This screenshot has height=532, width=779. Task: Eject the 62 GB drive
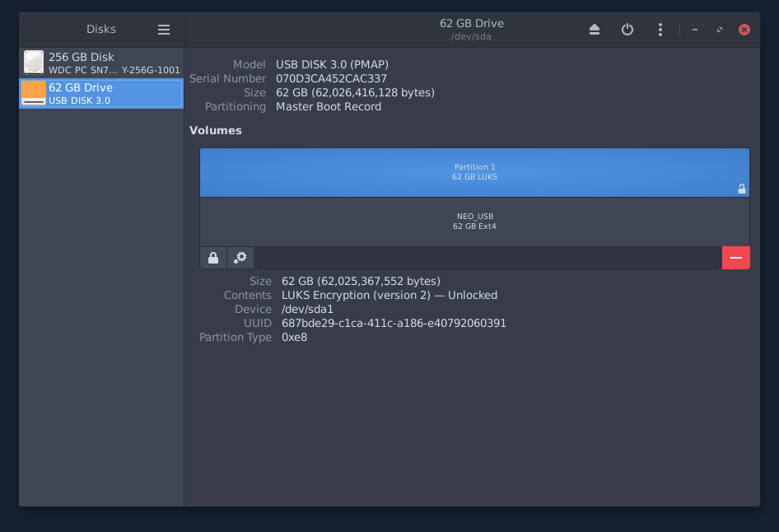[595, 30]
